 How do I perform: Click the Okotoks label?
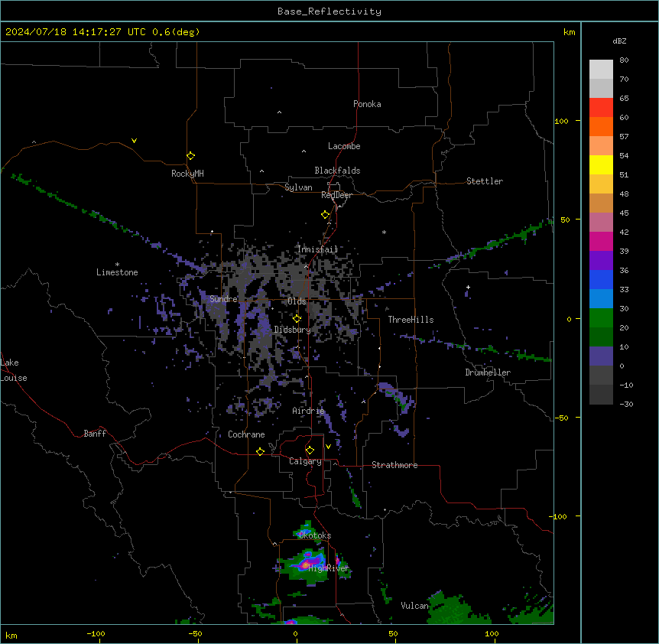click(x=315, y=535)
